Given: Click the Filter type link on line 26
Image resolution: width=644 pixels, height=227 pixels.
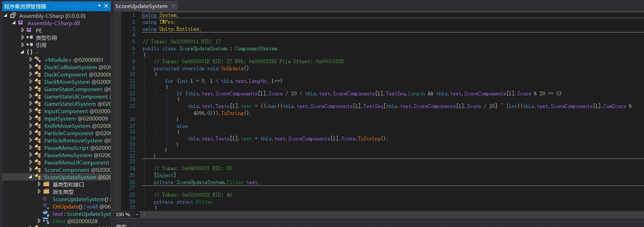Looking at the screenshot, I should tap(235, 182).
